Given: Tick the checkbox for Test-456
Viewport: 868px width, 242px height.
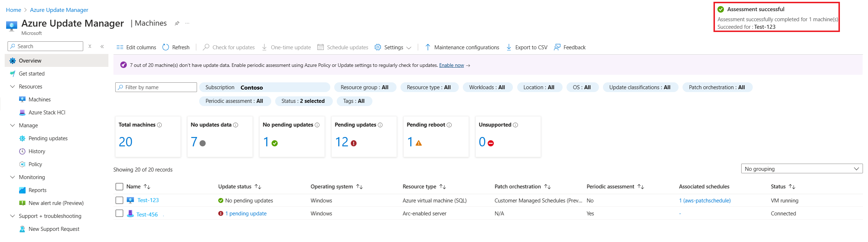Looking at the screenshot, I should tap(120, 213).
